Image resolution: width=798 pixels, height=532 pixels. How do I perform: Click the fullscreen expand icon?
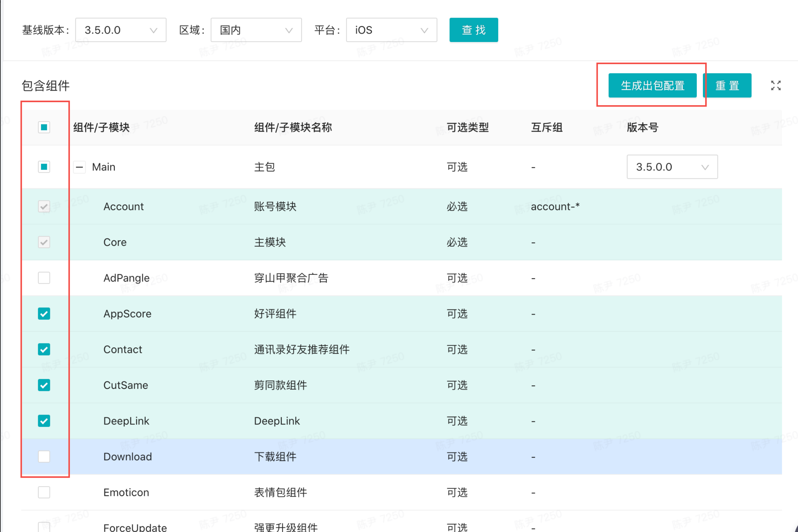(776, 85)
